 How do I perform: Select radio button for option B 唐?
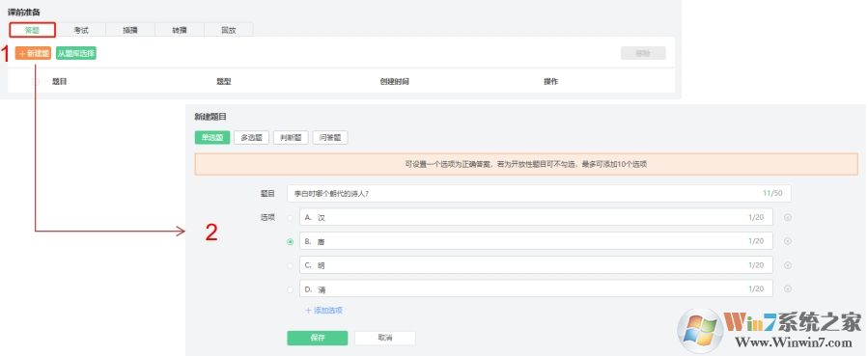pos(290,241)
